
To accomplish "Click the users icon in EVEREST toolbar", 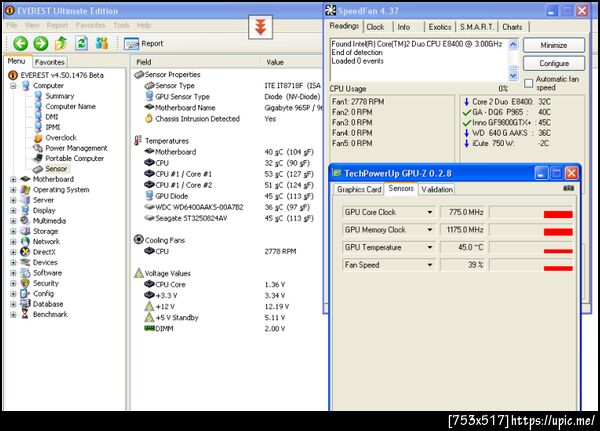I will (101, 43).
